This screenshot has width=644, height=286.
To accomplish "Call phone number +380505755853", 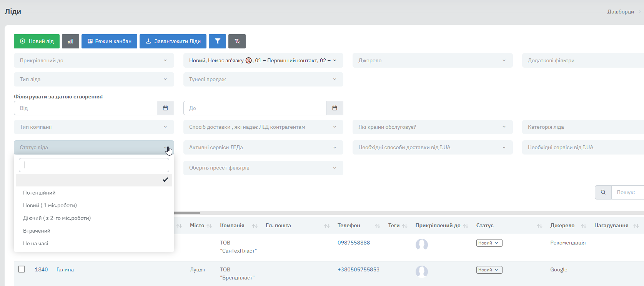I will 358,269.
